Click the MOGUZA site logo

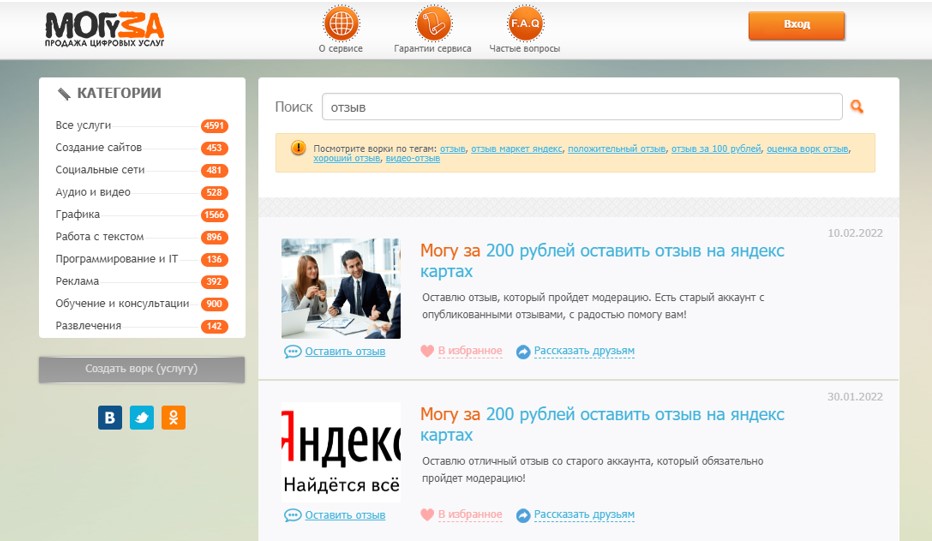pos(105,29)
